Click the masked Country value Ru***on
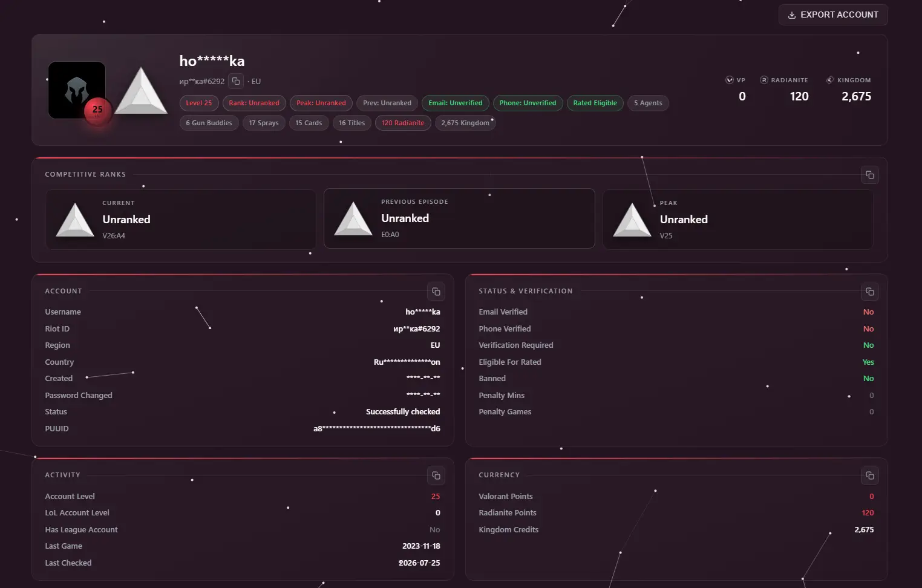Screen dimensions: 922x588 click(407, 362)
